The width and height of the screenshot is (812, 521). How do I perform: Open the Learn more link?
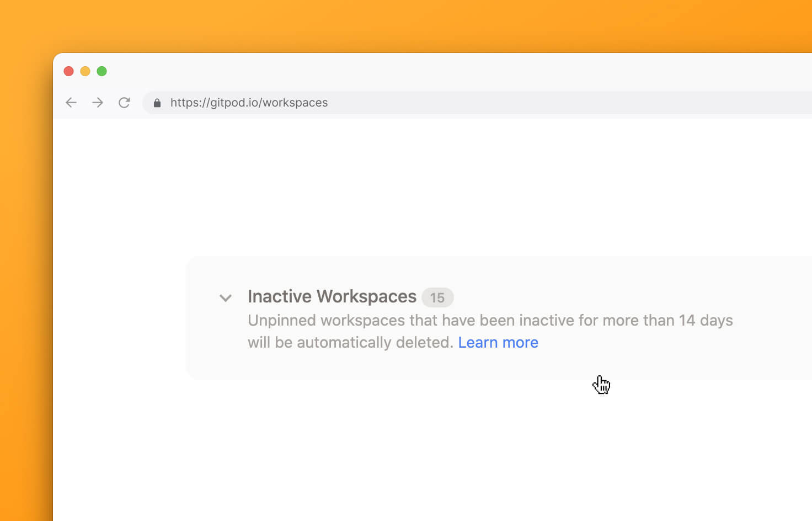tap(498, 343)
